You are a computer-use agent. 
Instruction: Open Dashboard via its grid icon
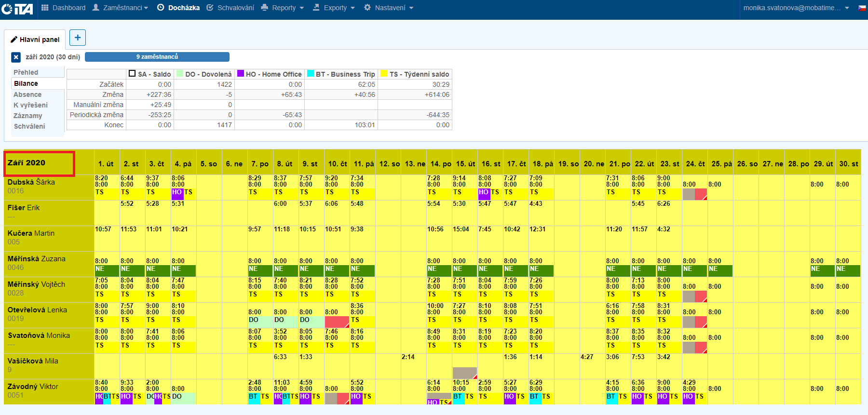click(x=45, y=8)
